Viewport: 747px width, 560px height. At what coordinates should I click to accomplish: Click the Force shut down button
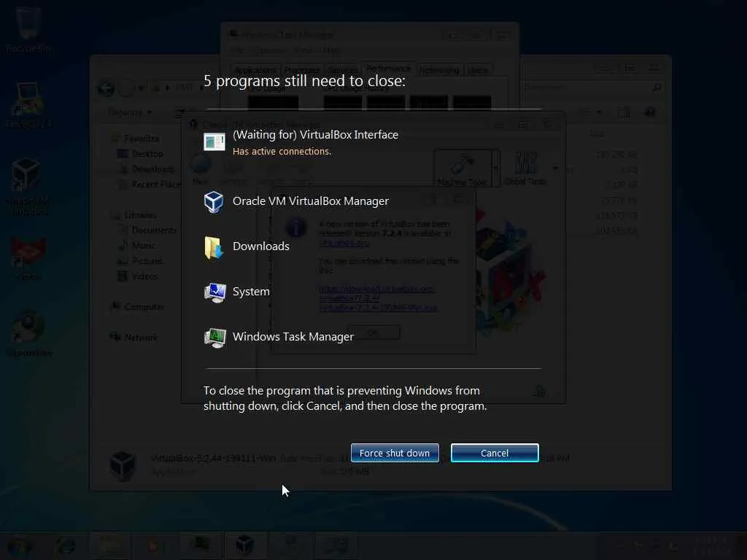(395, 453)
